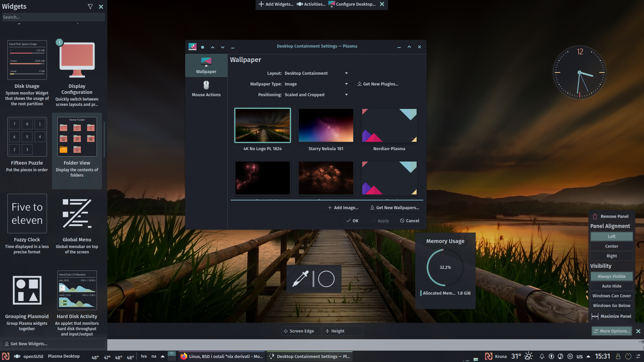Image resolution: width=644 pixels, height=362 pixels.
Task: Toggle More Options panel menu
Action: pyautogui.click(x=612, y=331)
